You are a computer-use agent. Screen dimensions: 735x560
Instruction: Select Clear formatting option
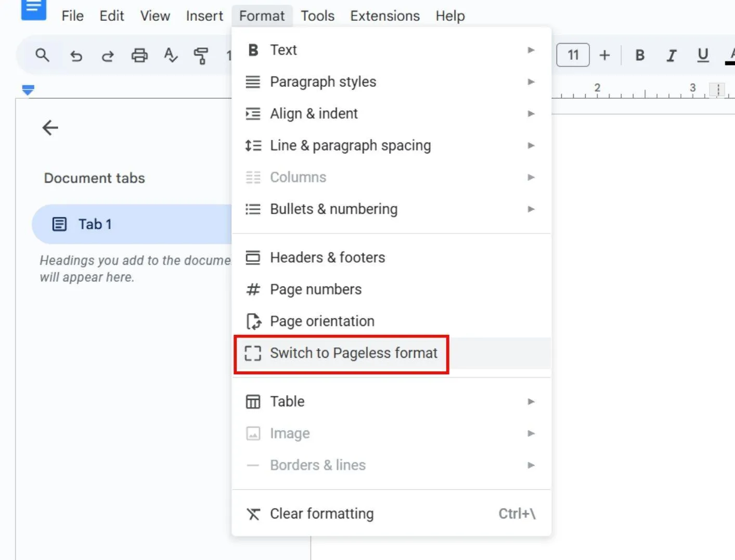[391, 514]
